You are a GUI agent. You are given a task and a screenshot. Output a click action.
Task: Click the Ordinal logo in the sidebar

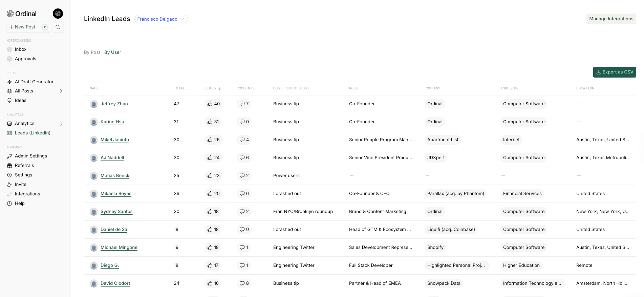[22, 14]
